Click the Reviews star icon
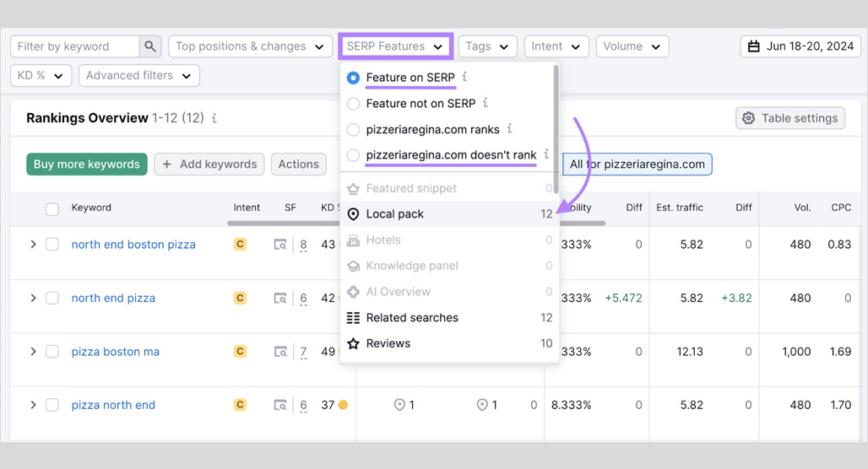Screen dimensions: 868x469 [x=353, y=343]
